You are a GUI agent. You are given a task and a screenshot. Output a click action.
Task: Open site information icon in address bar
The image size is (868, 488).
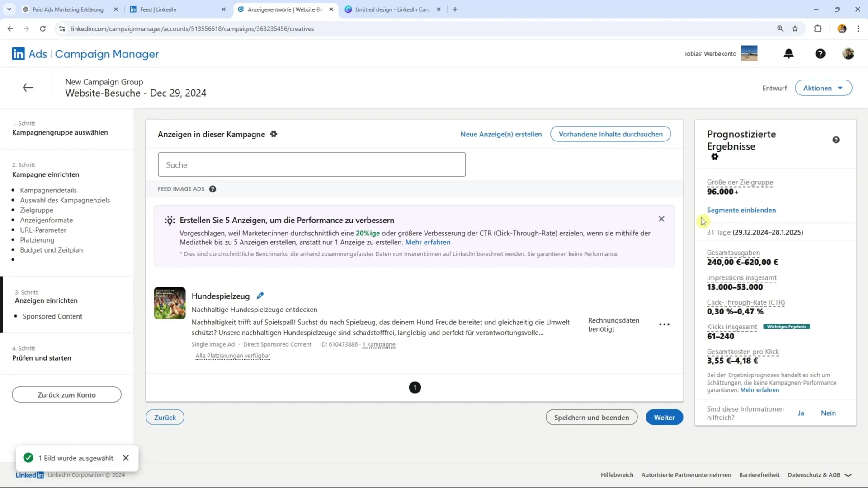click(x=62, y=28)
